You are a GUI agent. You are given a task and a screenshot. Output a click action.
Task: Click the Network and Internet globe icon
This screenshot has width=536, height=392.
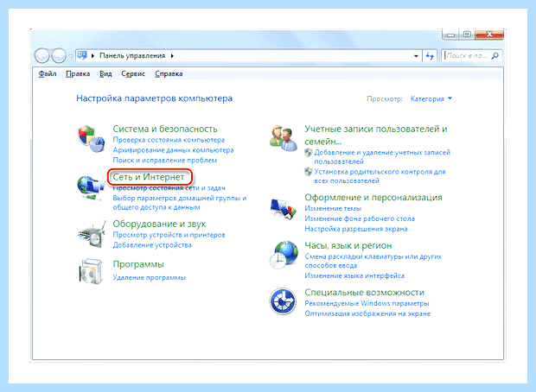pos(91,188)
